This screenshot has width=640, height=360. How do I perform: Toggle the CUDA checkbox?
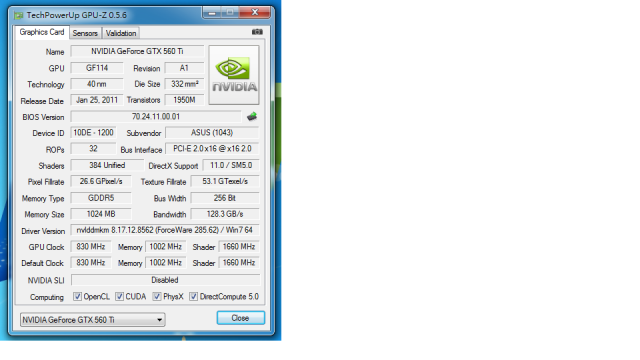(x=119, y=297)
